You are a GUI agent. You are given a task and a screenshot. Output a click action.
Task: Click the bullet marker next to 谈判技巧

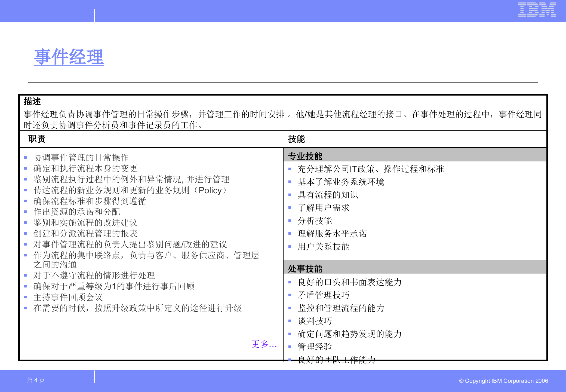coord(289,321)
